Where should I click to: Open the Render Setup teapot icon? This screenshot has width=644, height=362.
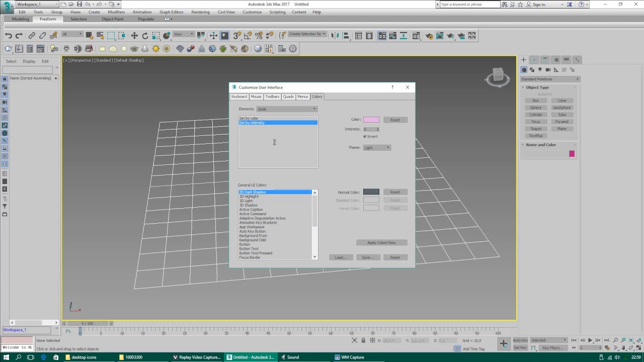point(429,36)
